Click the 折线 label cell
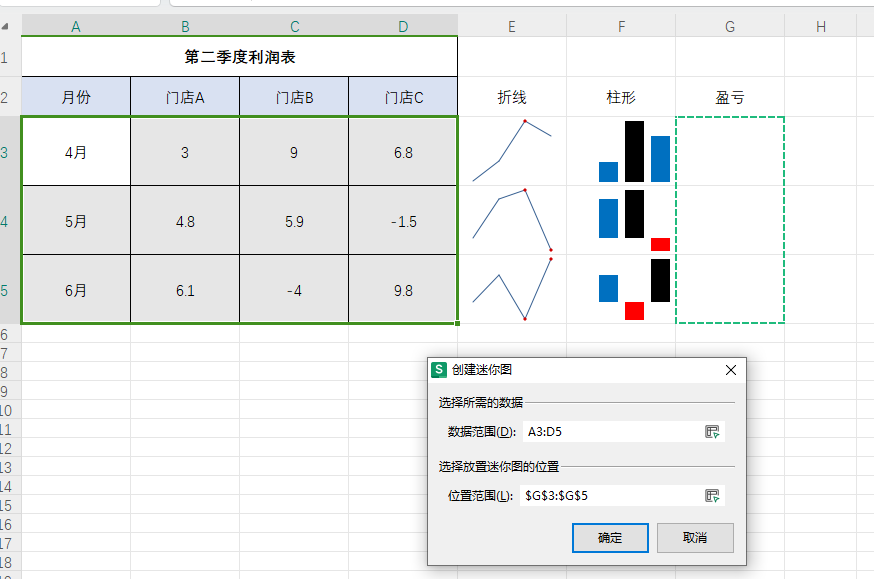Screen dimensions: 874x579 (x=512, y=97)
